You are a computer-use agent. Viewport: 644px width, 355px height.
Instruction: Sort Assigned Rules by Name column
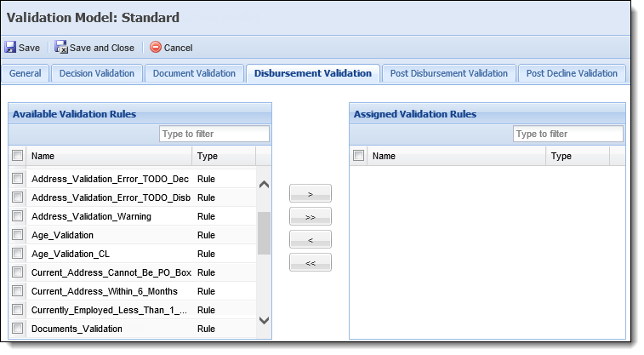[x=456, y=156]
